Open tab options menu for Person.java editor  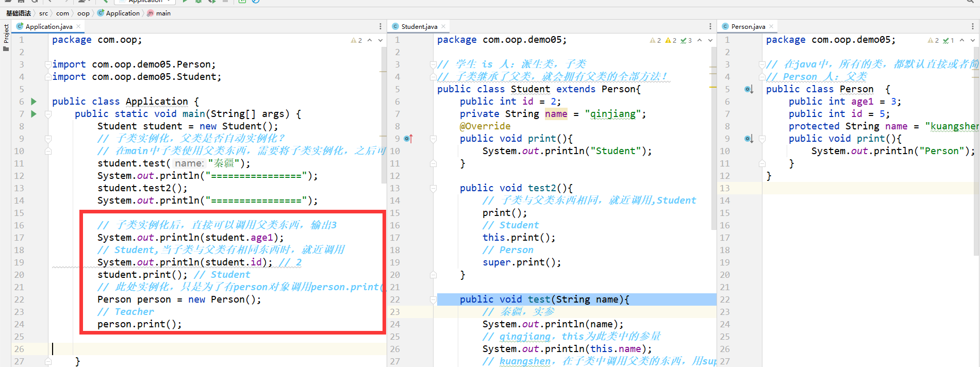point(973,26)
